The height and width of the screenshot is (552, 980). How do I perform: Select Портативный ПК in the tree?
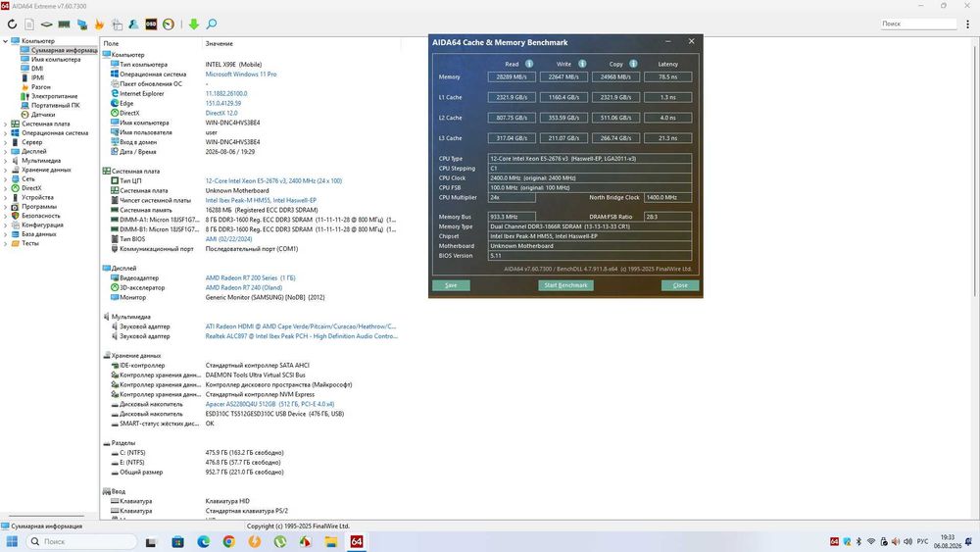[56, 105]
